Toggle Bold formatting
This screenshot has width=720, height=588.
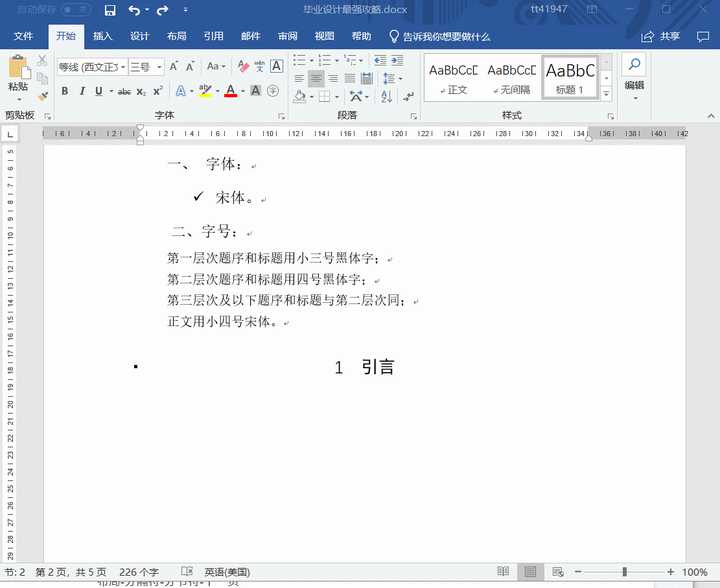tap(65, 91)
